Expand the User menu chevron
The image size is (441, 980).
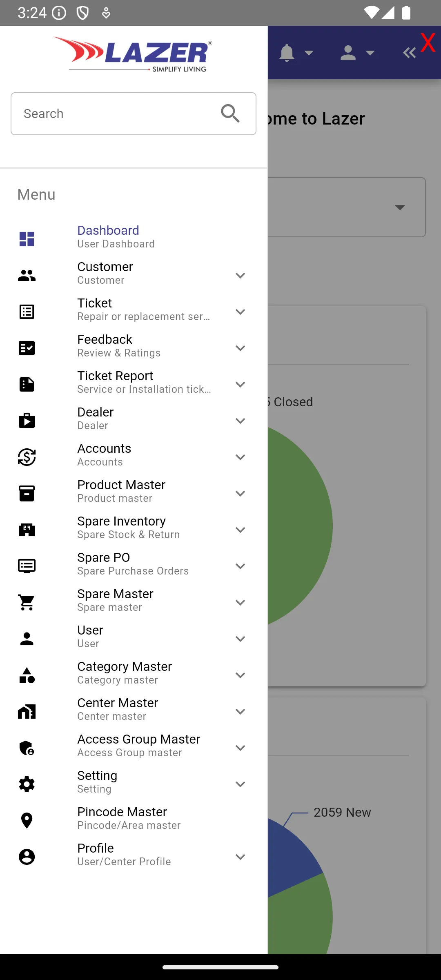point(241,639)
